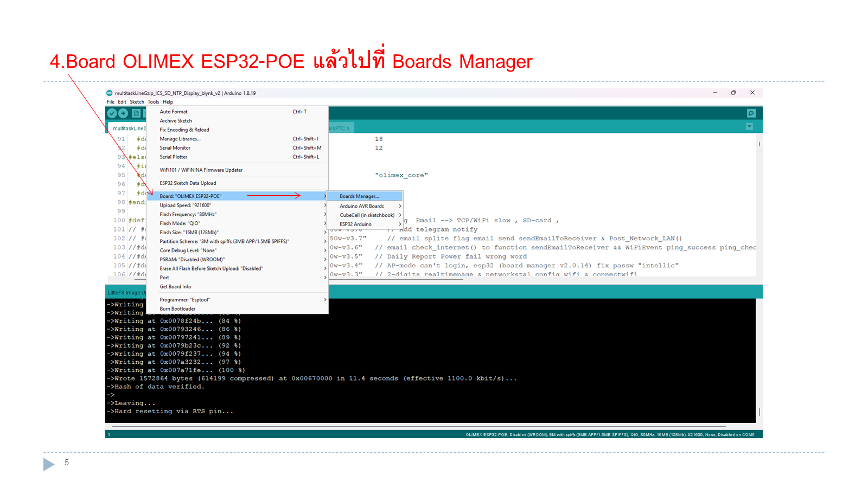Expand Erase All Flash Before Sketch Upload submenu
The height and width of the screenshot is (488, 868).
(x=238, y=269)
